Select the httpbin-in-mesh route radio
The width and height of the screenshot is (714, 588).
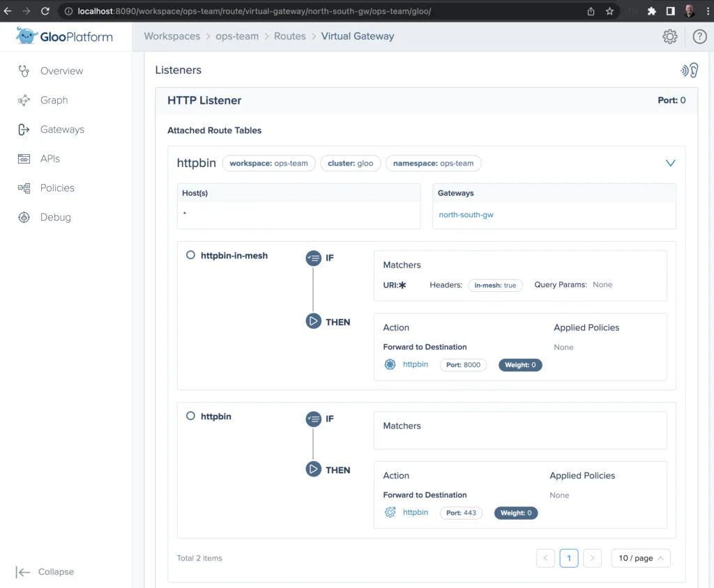[190, 255]
